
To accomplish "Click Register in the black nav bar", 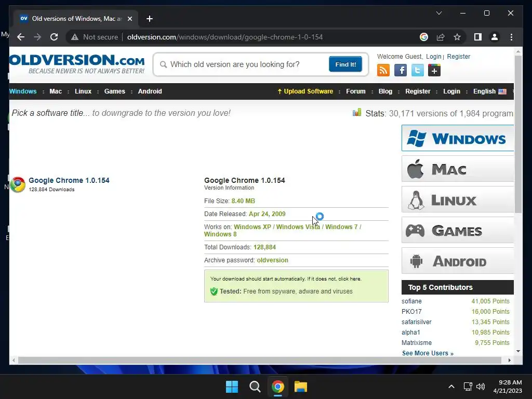I will pos(418,91).
